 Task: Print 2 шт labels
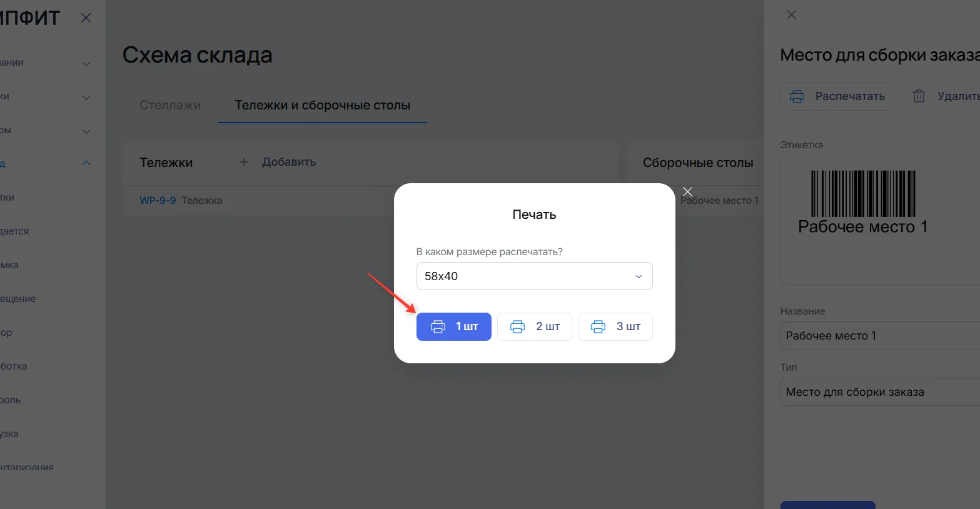pyautogui.click(x=535, y=326)
